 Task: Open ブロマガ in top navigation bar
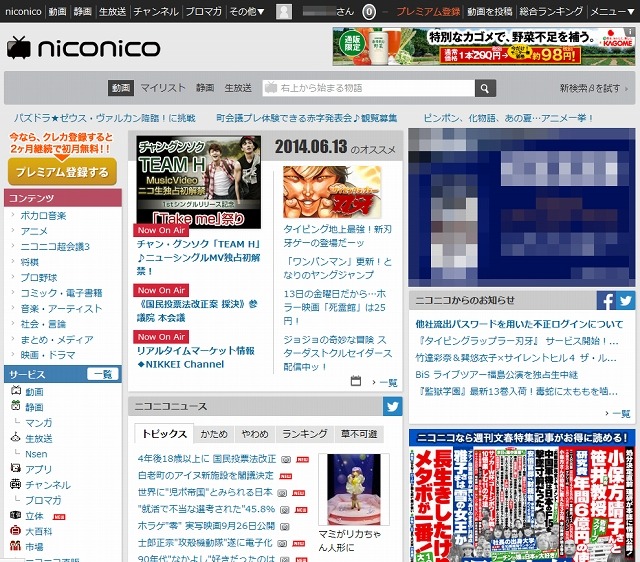tap(204, 11)
